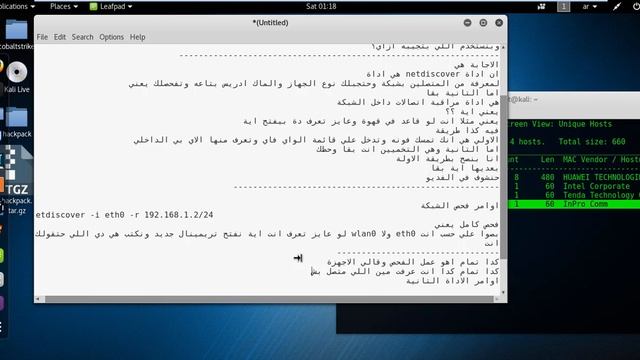This screenshot has width=640, height=360.
Task: Open the cobaltstrike folder on desktop
Action: click(x=16, y=35)
